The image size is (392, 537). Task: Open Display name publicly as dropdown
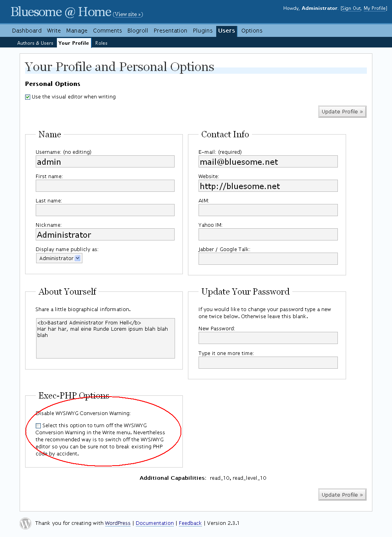pyautogui.click(x=59, y=258)
